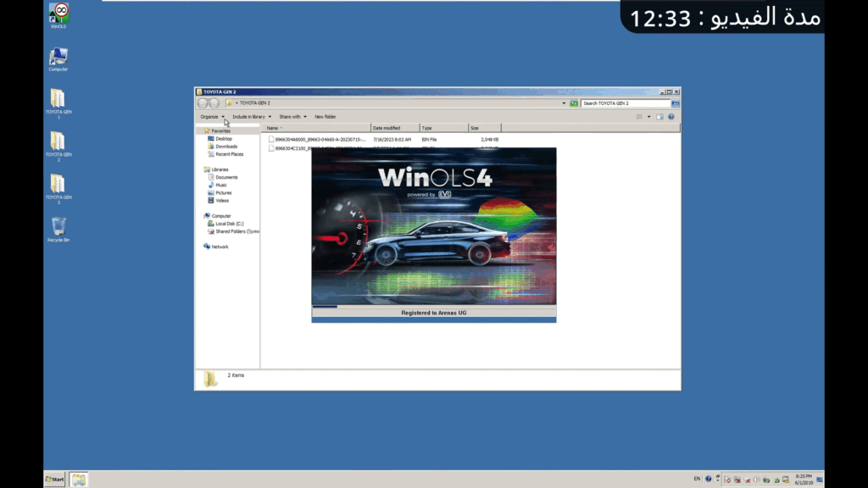This screenshot has height=488, width=868.
Task: Select Local Disk (C:) in navigation pane
Action: [229, 224]
